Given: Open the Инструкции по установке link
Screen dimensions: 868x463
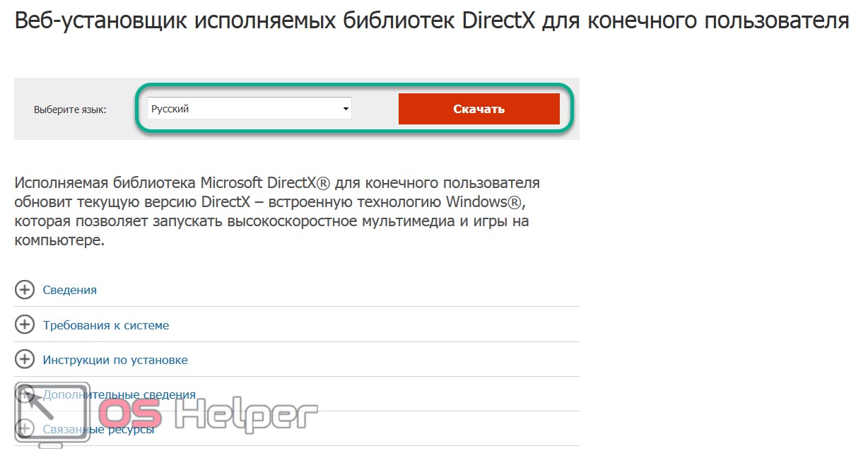Looking at the screenshot, I should point(115,360).
